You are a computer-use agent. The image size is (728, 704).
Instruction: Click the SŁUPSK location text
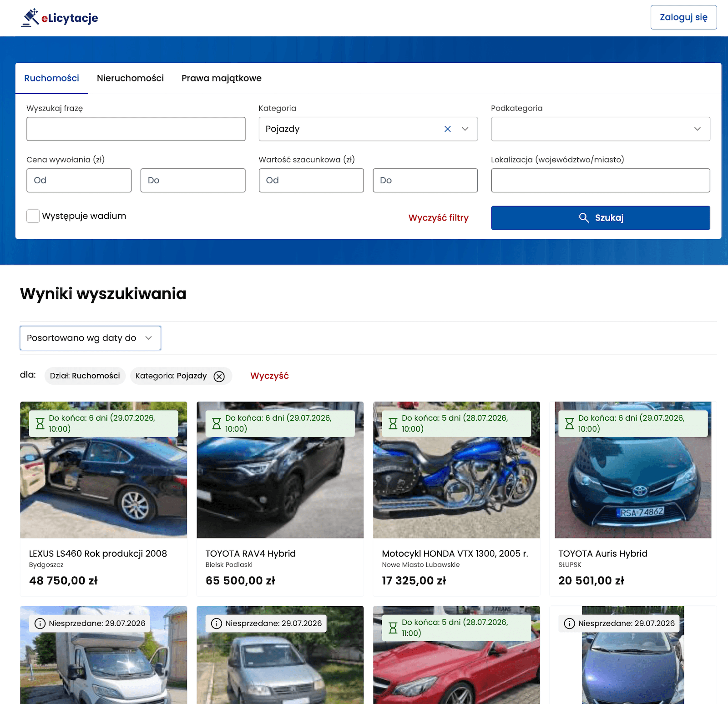tap(570, 565)
